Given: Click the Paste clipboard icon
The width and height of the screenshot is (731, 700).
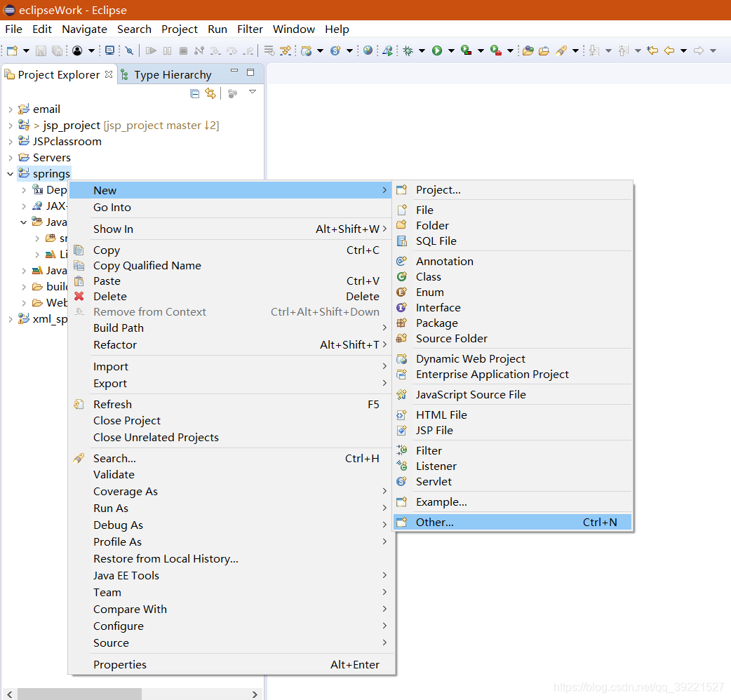Looking at the screenshot, I should pos(79,281).
